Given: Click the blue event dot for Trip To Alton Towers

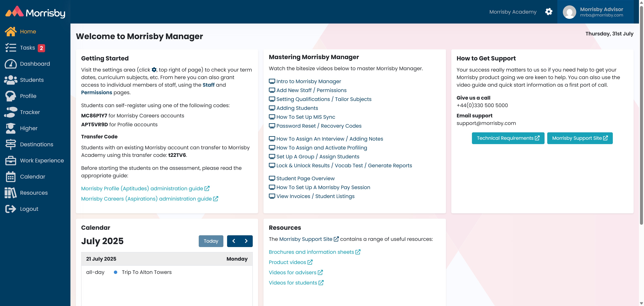Looking at the screenshot, I should point(116,272).
